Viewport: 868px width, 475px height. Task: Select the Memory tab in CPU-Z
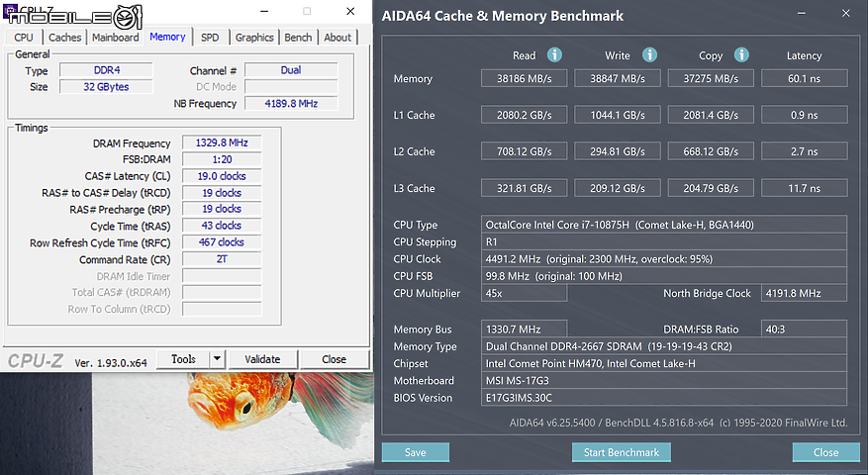(167, 37)
